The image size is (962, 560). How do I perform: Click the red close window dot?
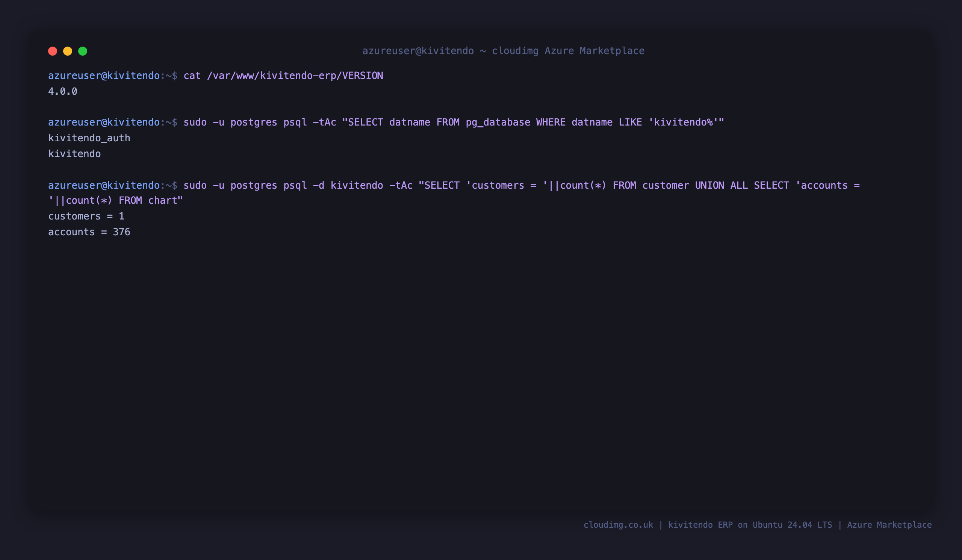coord(53,51)
